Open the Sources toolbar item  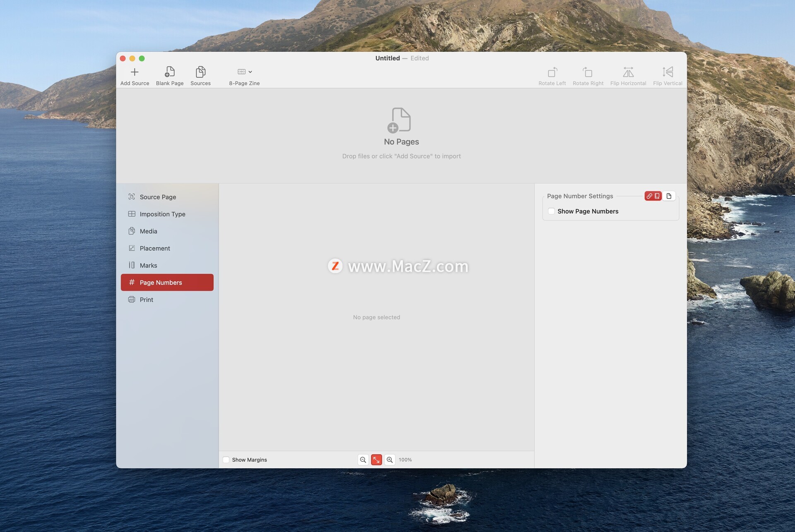coord(200,72)
